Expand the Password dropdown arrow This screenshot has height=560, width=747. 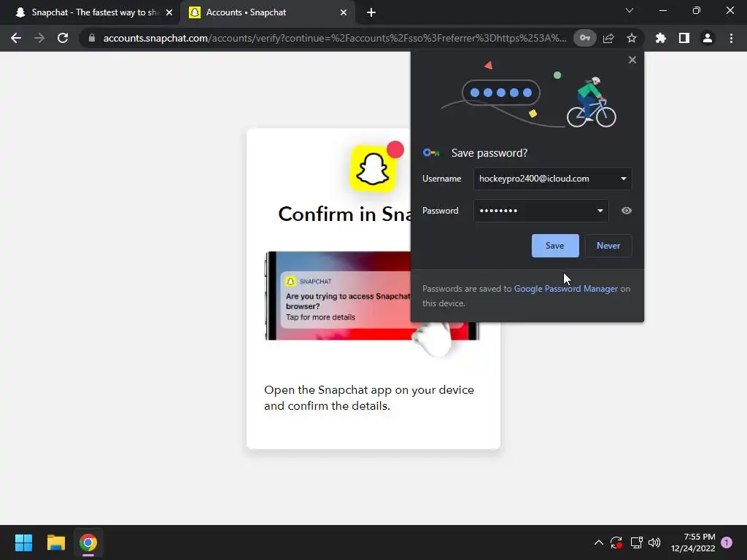(600, 211)
